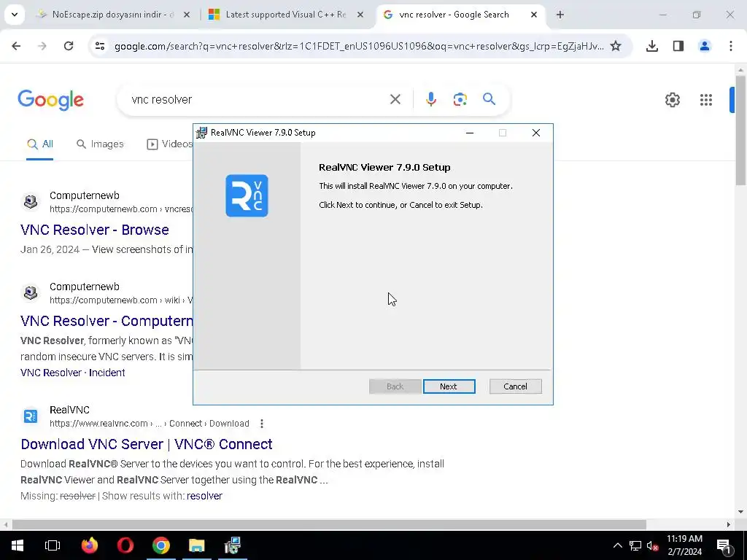This screenshot has height=560, width=747.
Task: Open new Chrome tab
Action: tap(560, 15)
